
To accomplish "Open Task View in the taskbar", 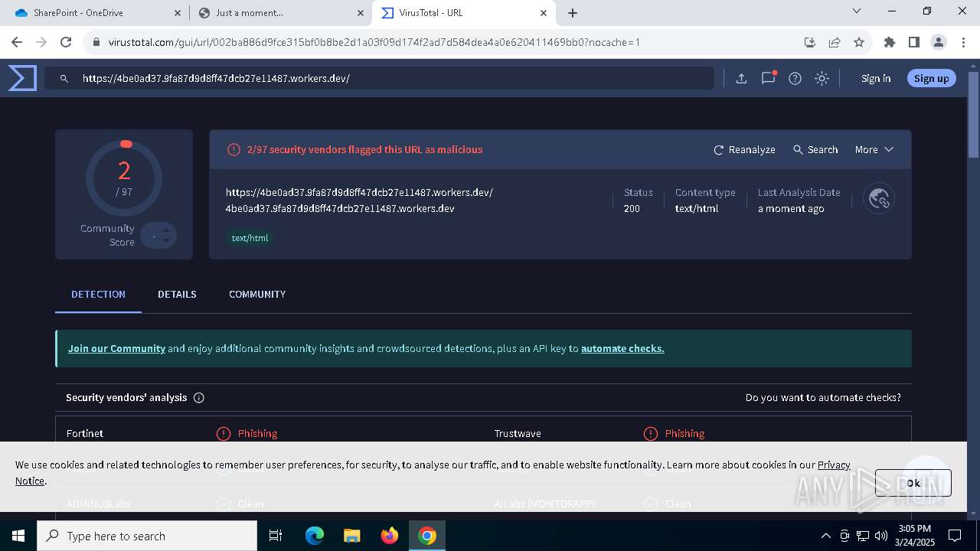I will click(x=276, y=536).
